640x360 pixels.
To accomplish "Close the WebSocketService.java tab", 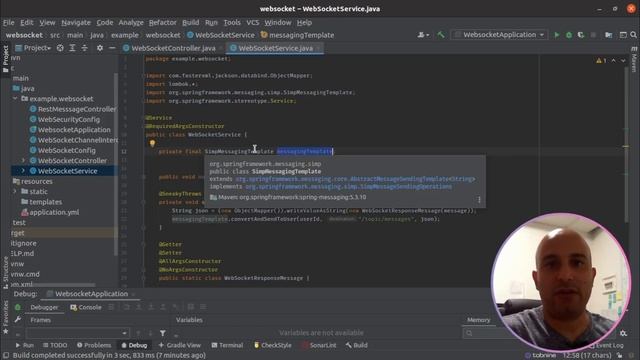I will coord(319,49).
